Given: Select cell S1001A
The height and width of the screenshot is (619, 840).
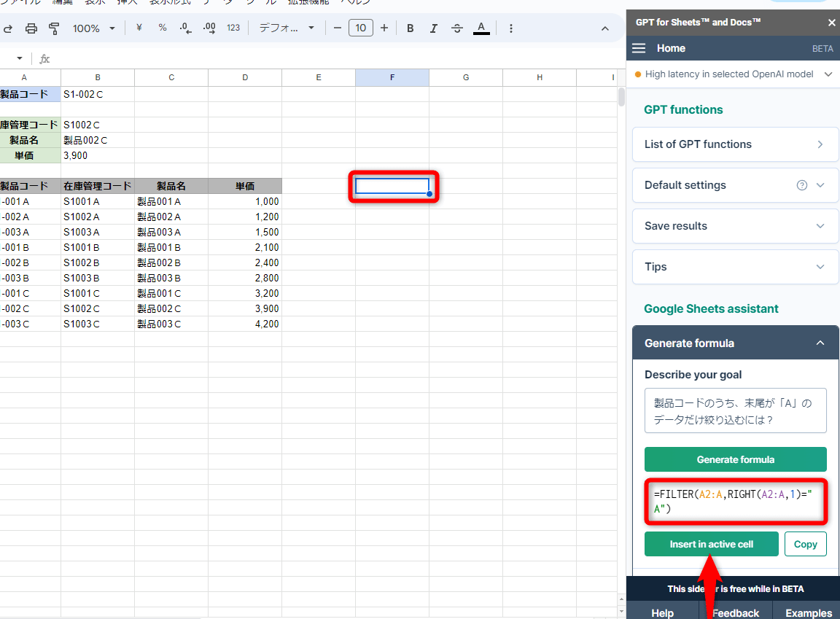Looking at the screenshot, I should [x=98, y=202].
